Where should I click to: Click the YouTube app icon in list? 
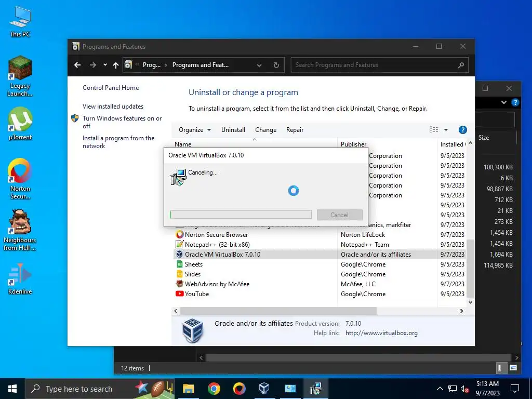pyautogui.click(x=179, y=294)
